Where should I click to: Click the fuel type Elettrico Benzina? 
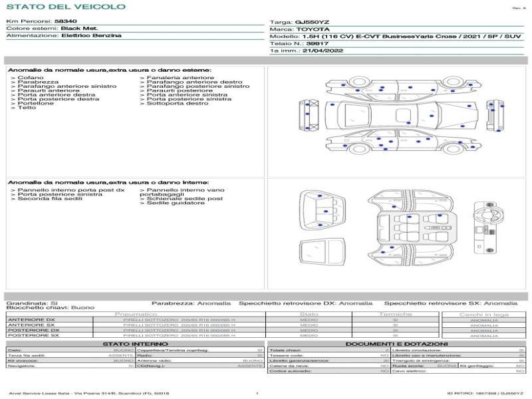click(x=91, y=36)
